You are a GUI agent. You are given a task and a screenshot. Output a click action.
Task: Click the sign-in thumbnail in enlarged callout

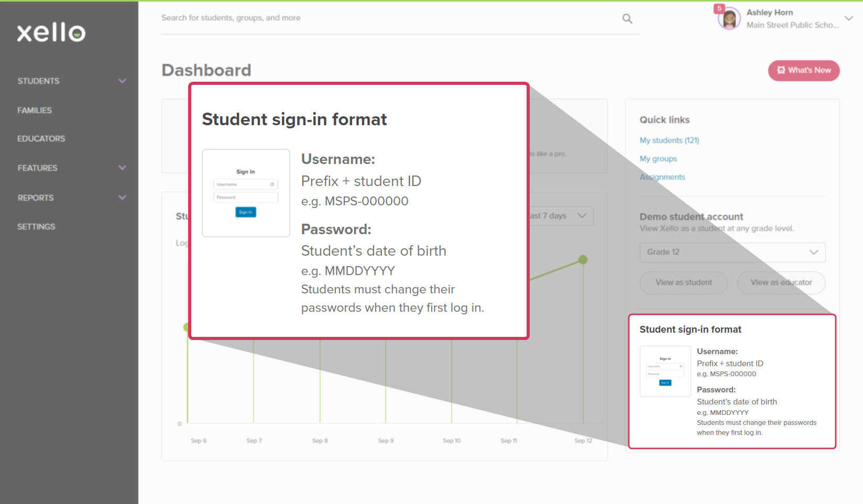[246, 193]
